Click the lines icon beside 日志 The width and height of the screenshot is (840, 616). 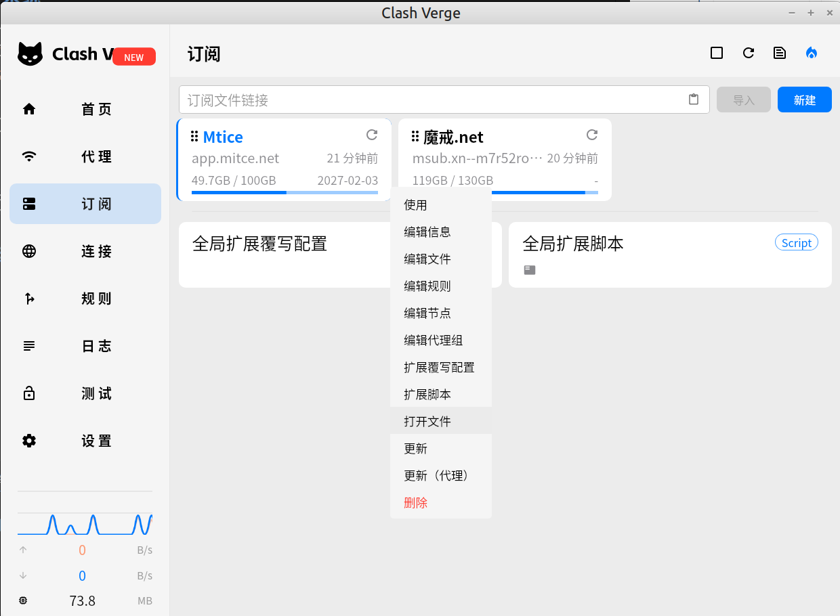29,346
